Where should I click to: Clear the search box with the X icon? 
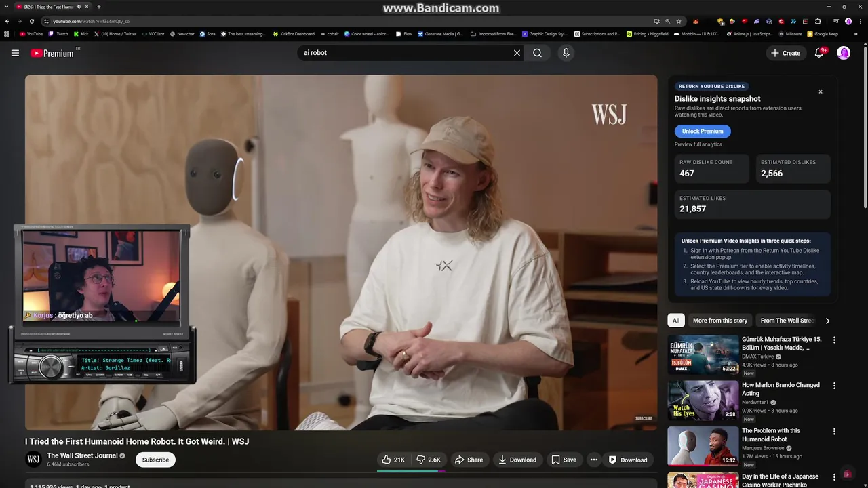[517, 53]
